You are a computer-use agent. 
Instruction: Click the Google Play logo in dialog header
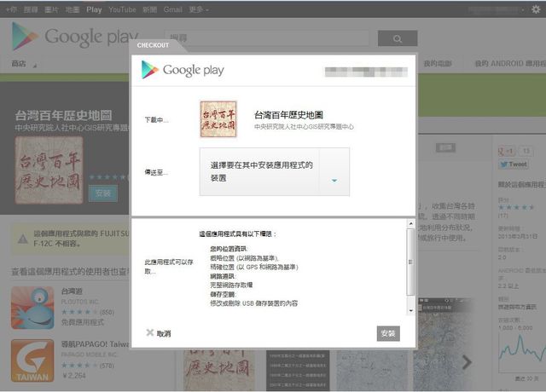click(x=183, y=70)
